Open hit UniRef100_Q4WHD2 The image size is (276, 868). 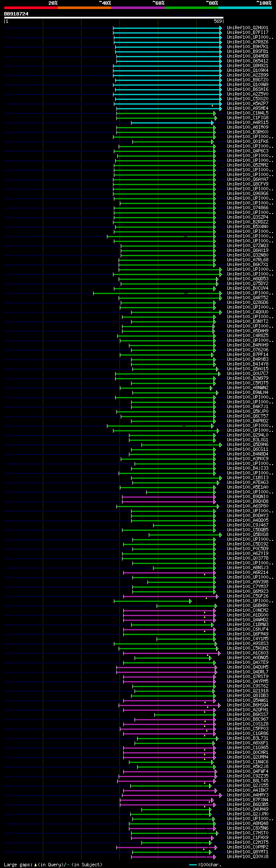coord(248,620)
